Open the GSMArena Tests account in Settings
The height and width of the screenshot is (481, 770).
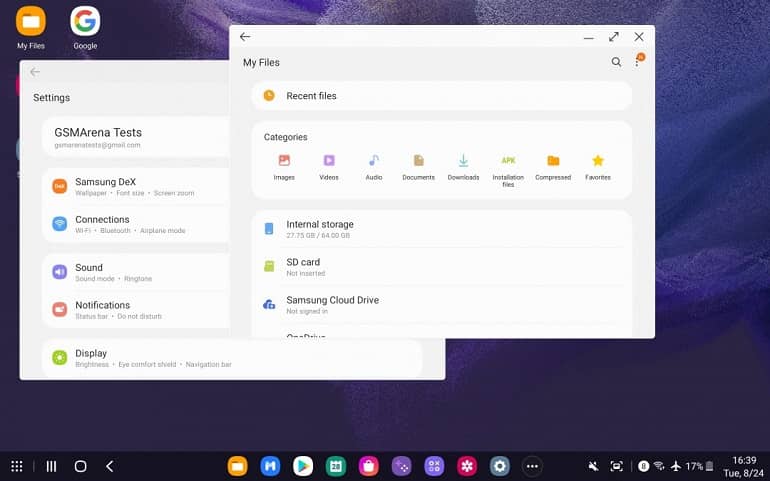(136, 137)
